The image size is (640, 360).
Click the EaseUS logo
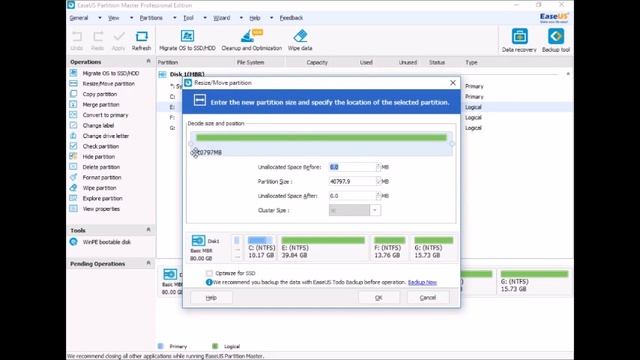point(554,18)
